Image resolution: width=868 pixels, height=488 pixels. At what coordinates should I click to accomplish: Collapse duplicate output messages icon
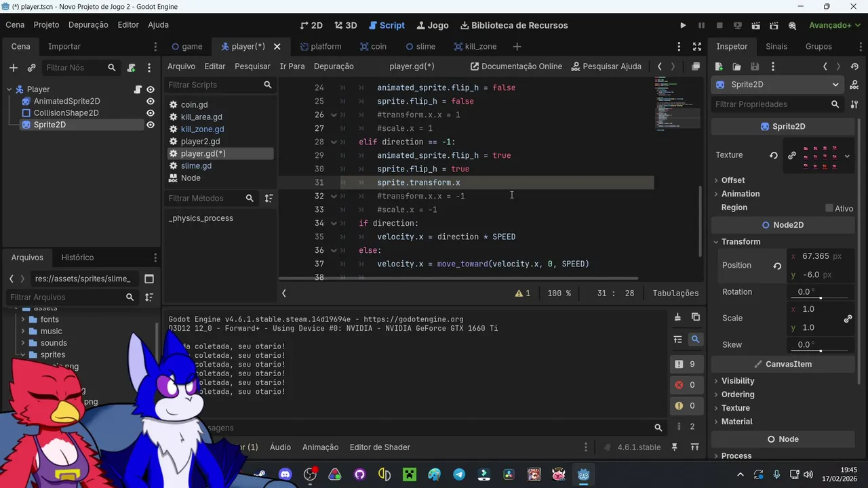[677, 340]
